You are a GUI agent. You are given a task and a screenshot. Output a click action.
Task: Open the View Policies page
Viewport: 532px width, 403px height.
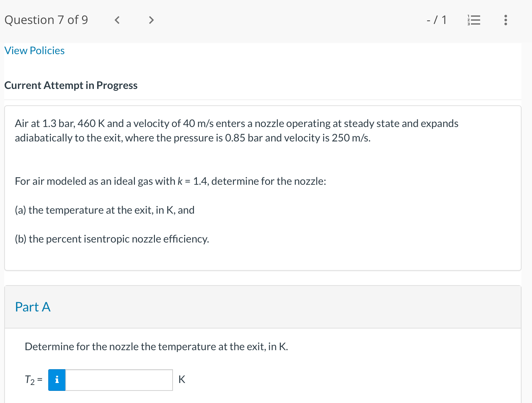[34, 51]
